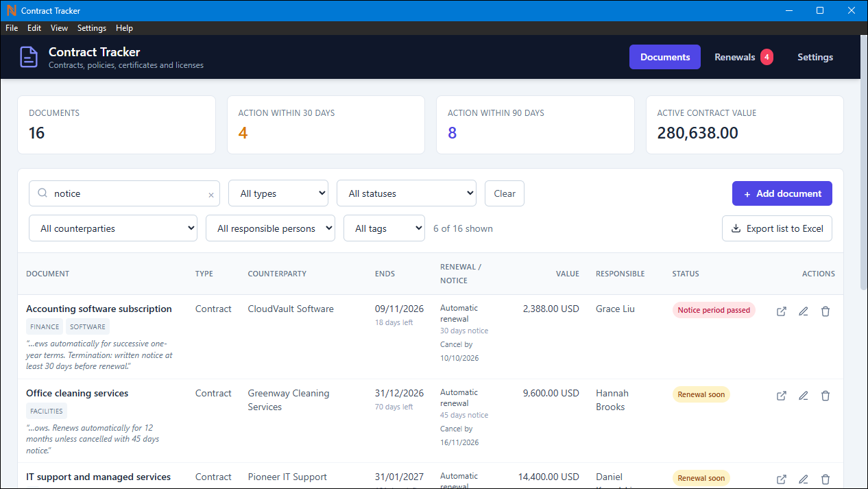Click the TYPE column header

204,274
